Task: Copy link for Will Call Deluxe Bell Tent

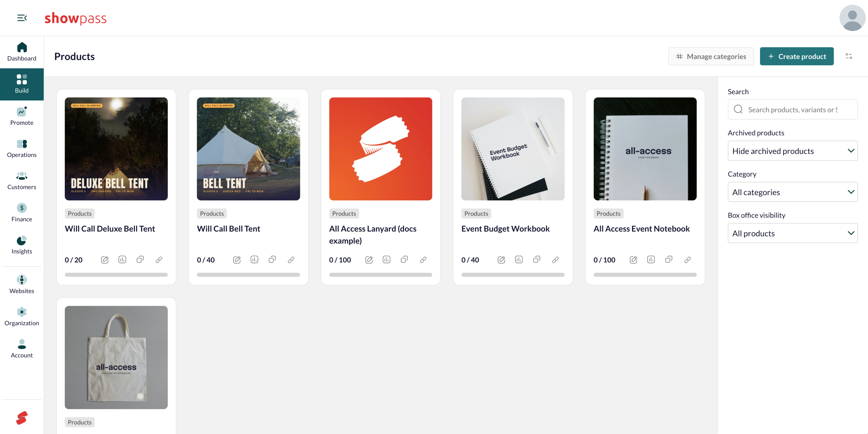Action: tap(159, 260)
